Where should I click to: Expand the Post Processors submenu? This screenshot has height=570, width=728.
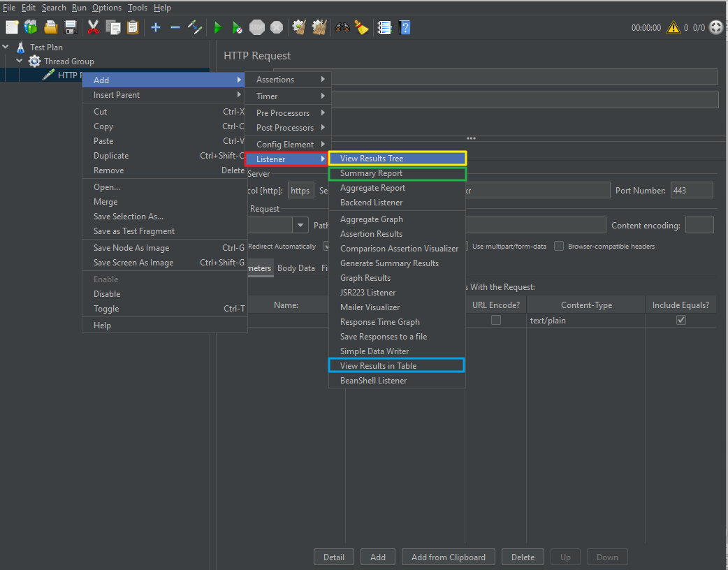pos(288,128)
